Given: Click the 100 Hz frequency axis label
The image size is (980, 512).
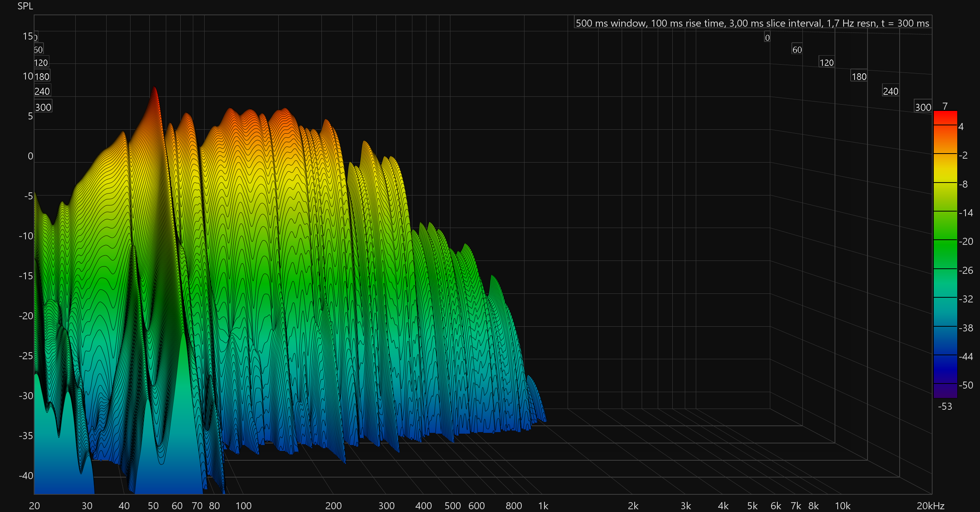Looking at the screenshot, I should 243,506.
